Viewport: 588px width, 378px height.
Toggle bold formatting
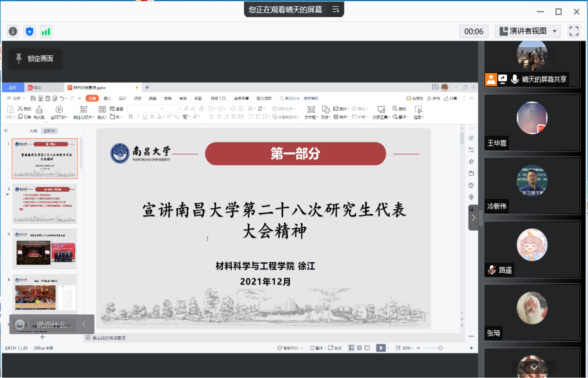(130, 117)
